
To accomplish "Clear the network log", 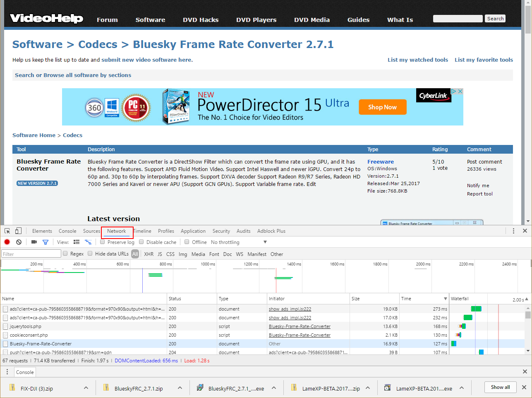I will pos(19,242).
